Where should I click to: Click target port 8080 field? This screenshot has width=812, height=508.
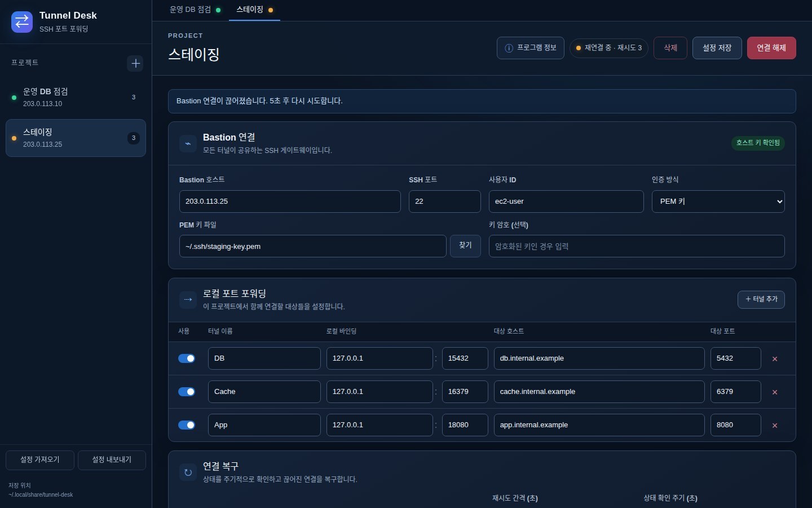735,425
